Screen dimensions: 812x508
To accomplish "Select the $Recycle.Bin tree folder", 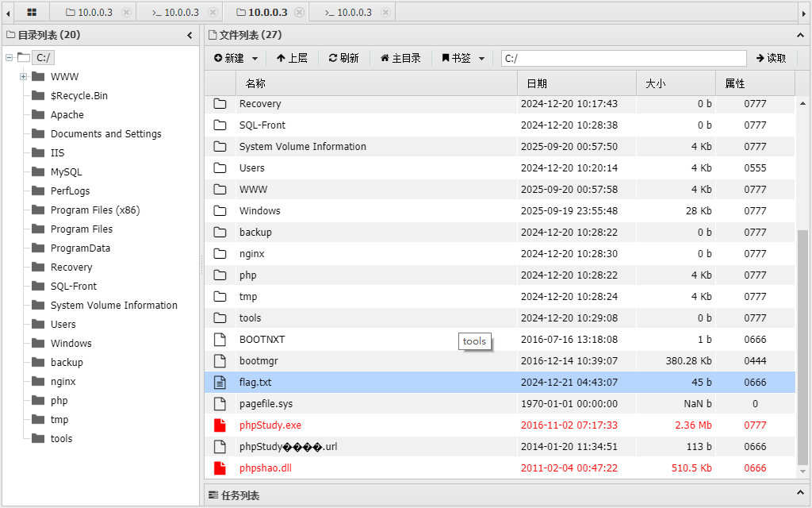I will [79, 96].
